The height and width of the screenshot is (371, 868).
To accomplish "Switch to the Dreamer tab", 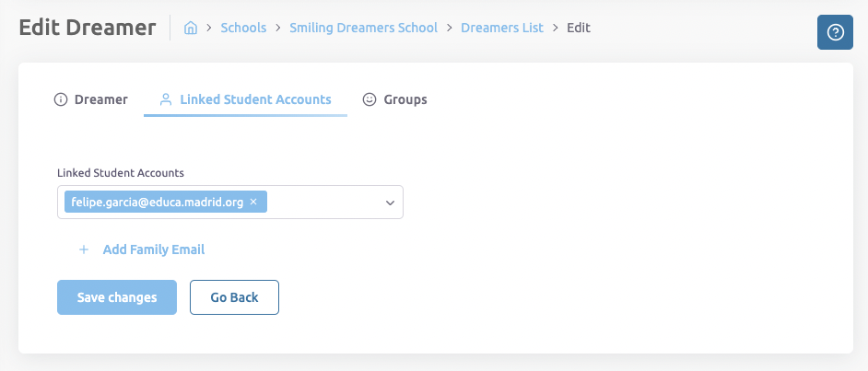I will pos(100,99).
